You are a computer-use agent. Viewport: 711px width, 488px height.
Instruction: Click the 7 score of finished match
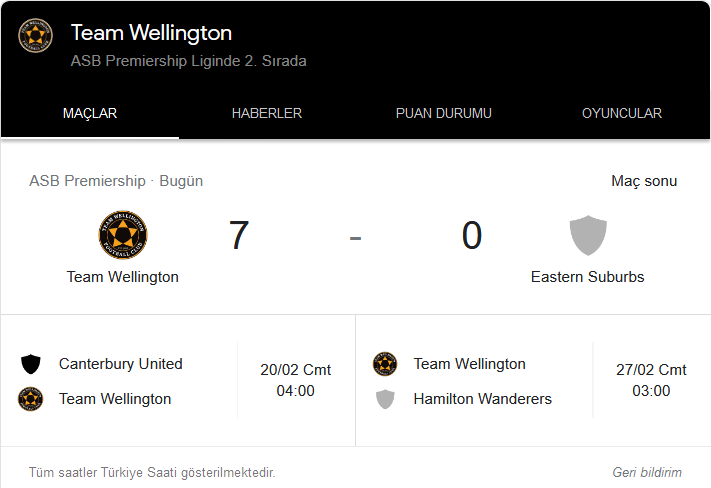(x=239, y=235)
